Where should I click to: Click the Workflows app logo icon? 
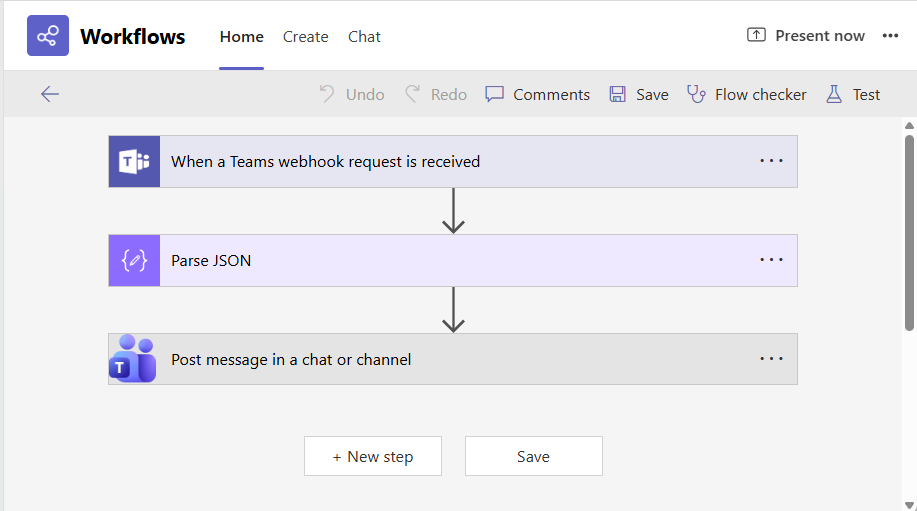48,36
